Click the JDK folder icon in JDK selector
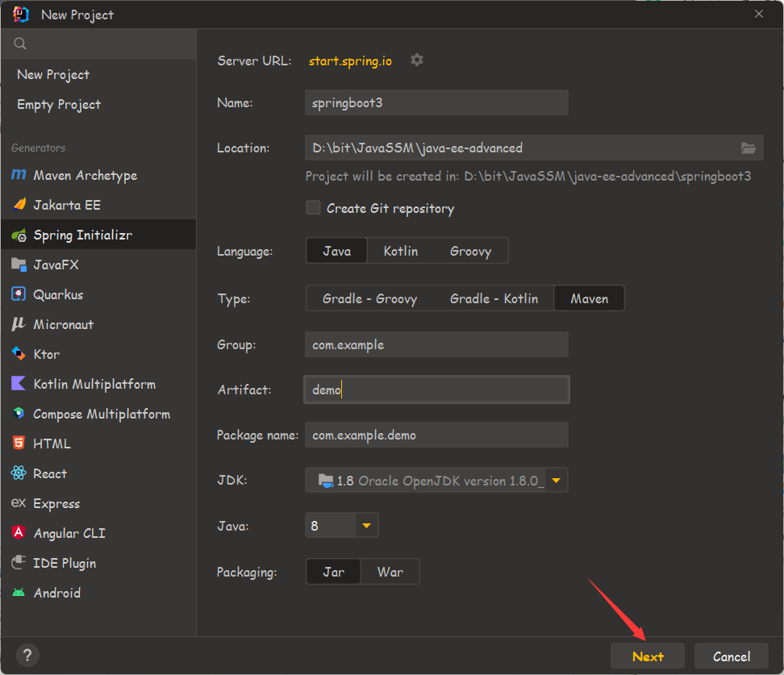 point(326,481)
